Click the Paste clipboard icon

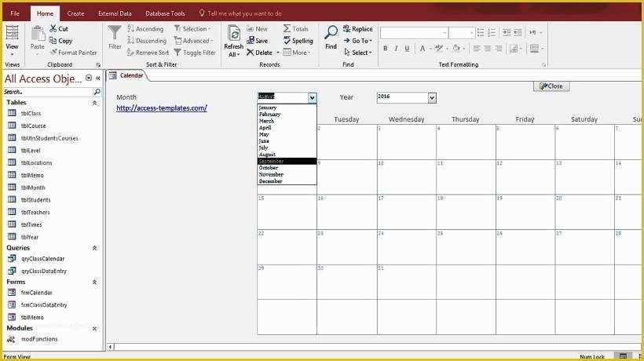[x=38, y=34]
